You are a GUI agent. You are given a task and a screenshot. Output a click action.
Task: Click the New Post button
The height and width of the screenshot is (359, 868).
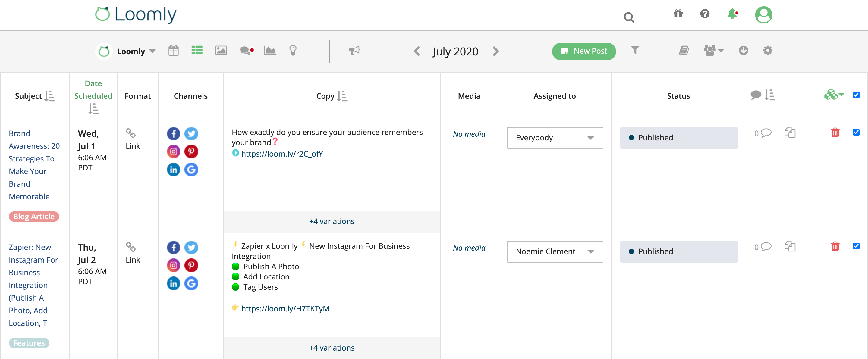point(584,50)
